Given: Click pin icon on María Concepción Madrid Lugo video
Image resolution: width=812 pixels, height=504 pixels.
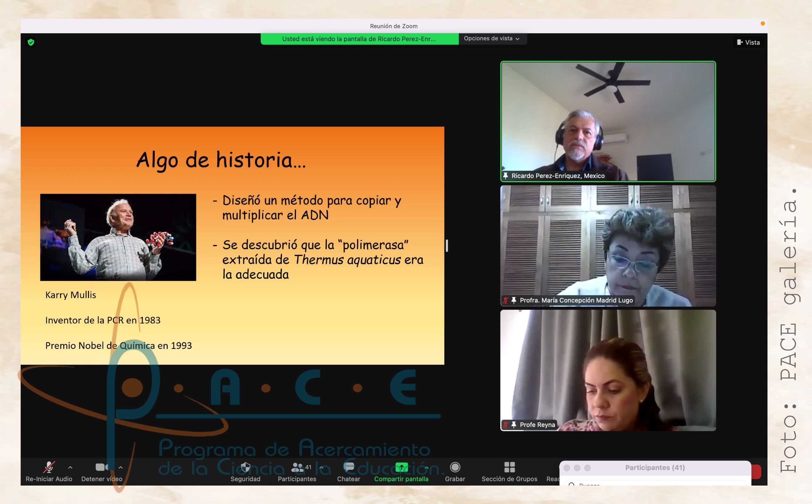Looking at the screenshot, I should click(x=514, y=300).
